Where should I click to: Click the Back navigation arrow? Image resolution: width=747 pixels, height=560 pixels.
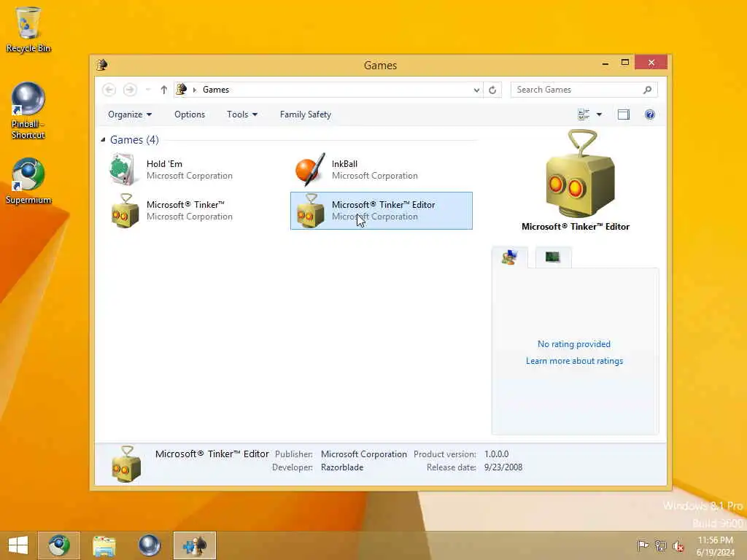[x=109, y=90]
